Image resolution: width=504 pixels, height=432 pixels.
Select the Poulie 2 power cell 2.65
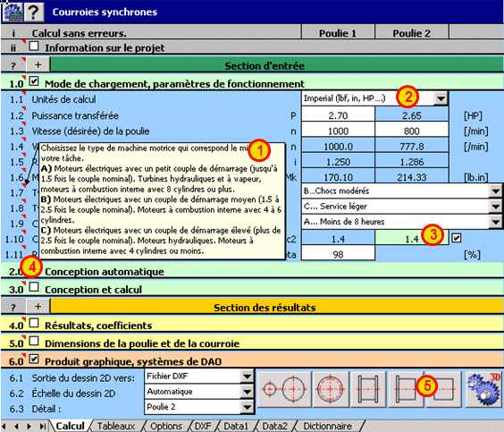(411, 115)
